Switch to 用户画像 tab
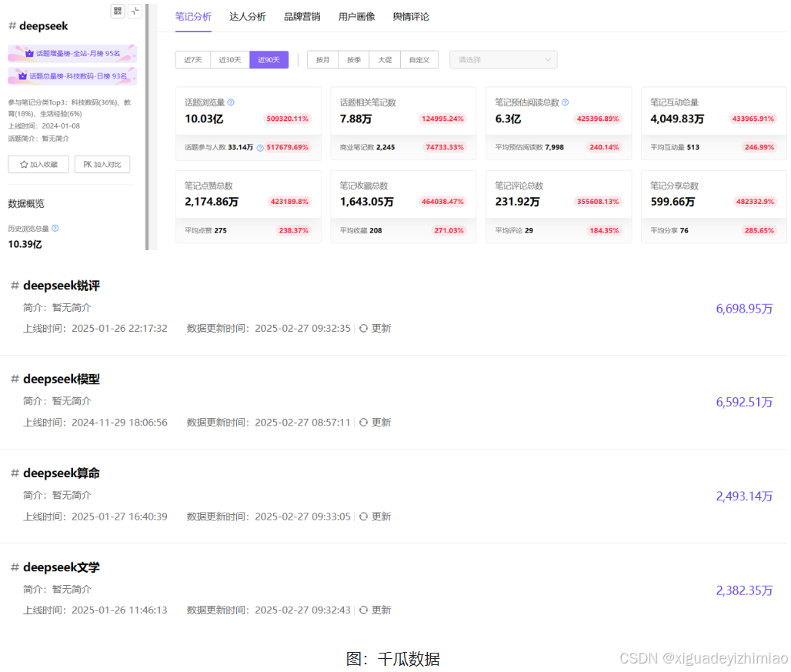The width and height of the screenshot is (791, 672). point(357,17)
